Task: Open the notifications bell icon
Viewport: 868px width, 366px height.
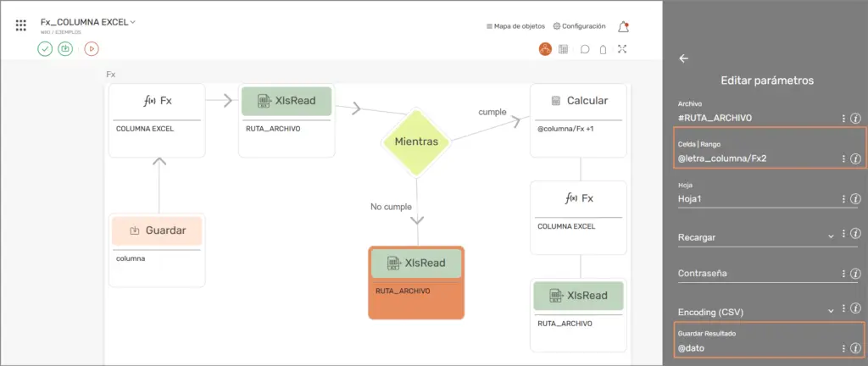Action: (624, 26)
